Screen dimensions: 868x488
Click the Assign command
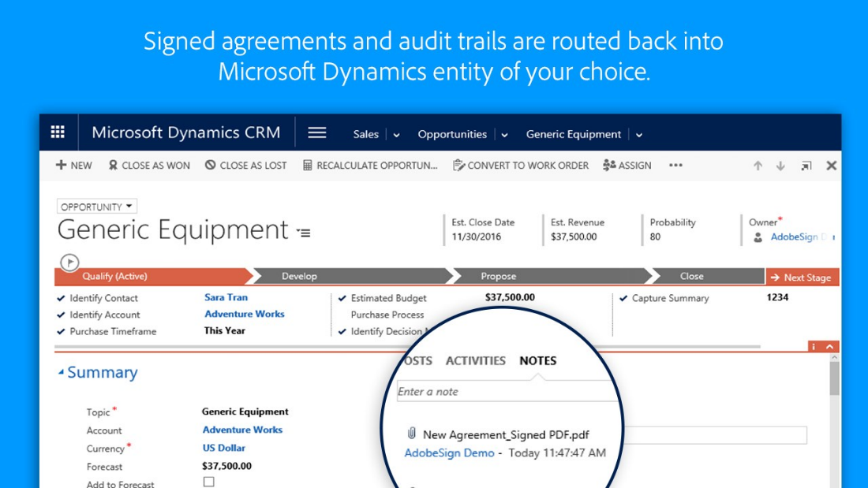[x=627, y=166]
